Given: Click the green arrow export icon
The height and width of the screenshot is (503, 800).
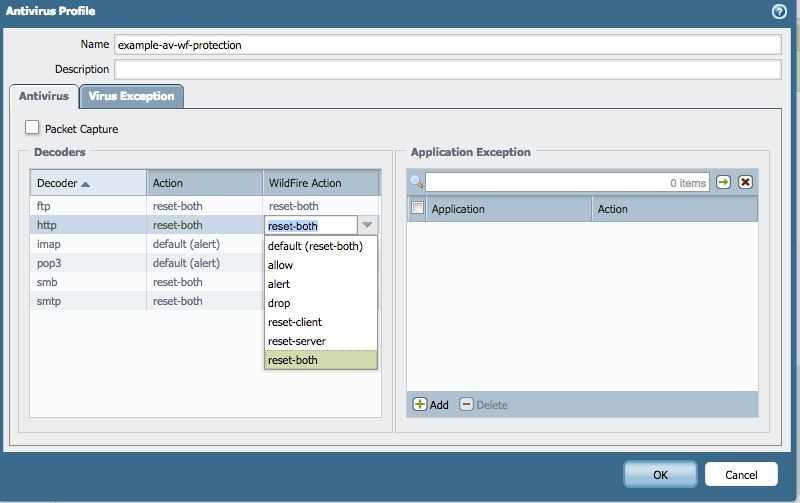Looking at the screenshot, I should point(724,182).
